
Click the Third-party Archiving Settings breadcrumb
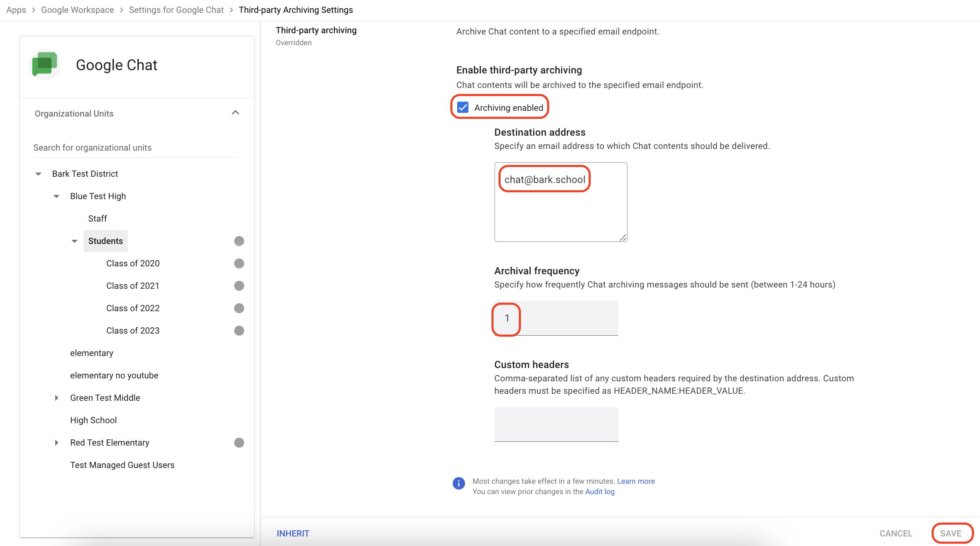click(296, 10)
